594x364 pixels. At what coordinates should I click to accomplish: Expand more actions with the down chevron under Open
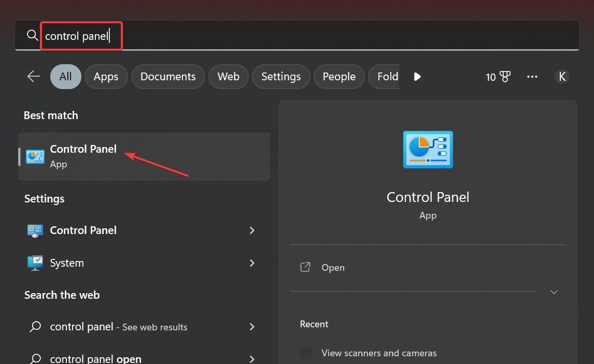[x=554, y=292]
